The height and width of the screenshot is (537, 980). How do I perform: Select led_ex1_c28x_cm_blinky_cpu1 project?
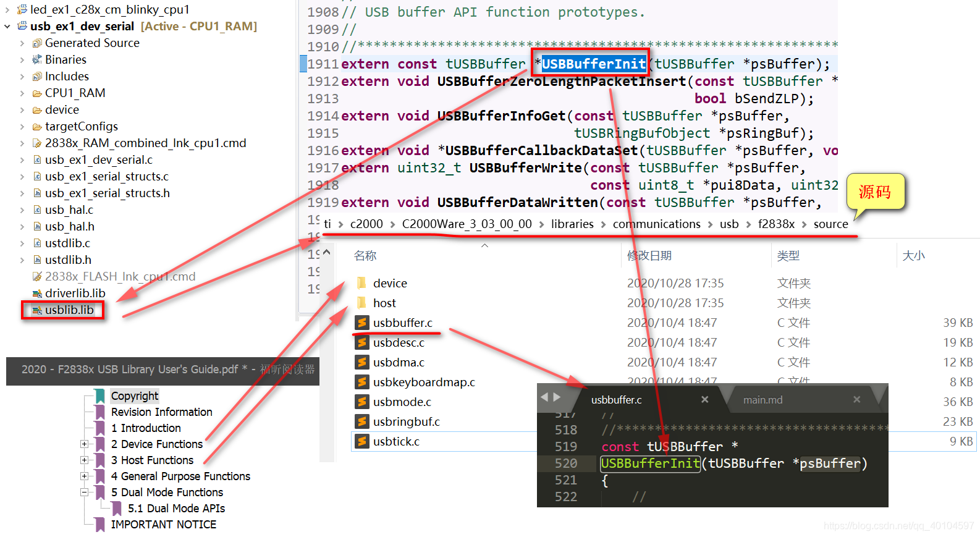point(110,9)
